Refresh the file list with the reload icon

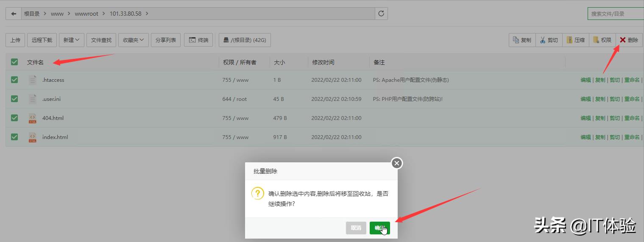(x=381, y=14)
